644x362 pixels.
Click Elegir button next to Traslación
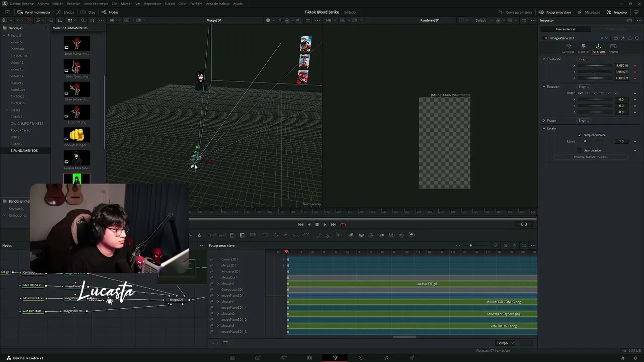(583, 59)
